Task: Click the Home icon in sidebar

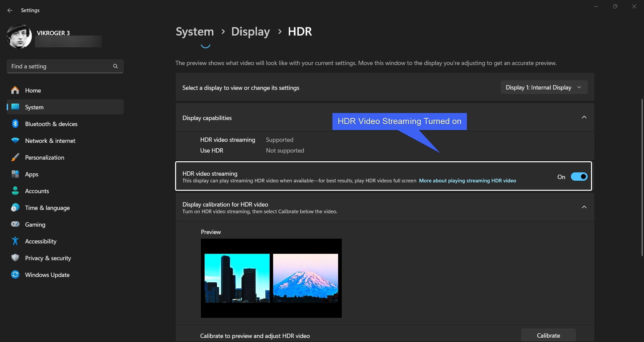Action: pyautogui.click(x=15, y=90)
